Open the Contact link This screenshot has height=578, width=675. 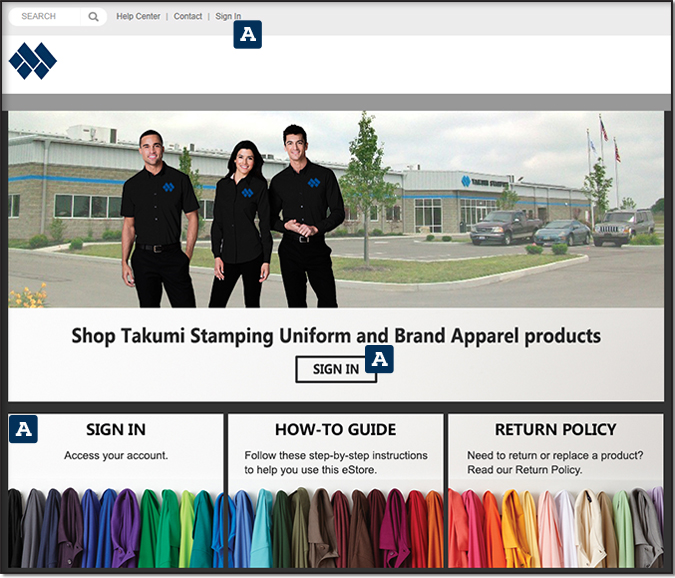tap(188, 16)
